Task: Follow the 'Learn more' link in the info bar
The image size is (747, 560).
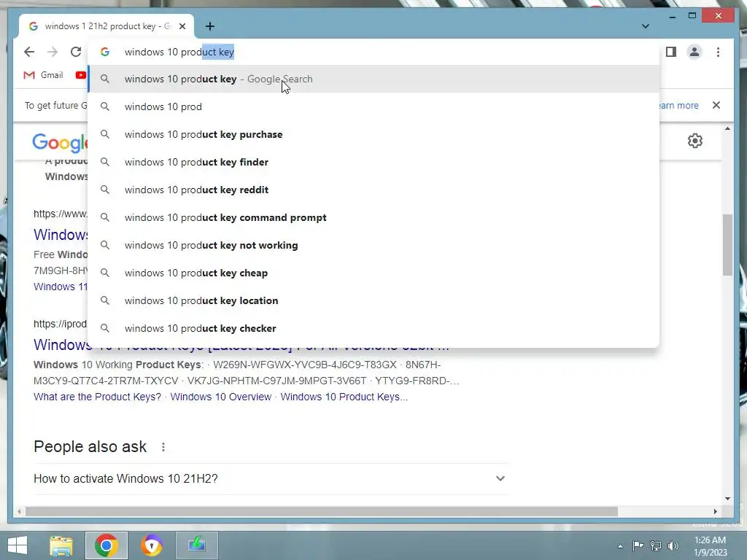Action: [679, 105]
